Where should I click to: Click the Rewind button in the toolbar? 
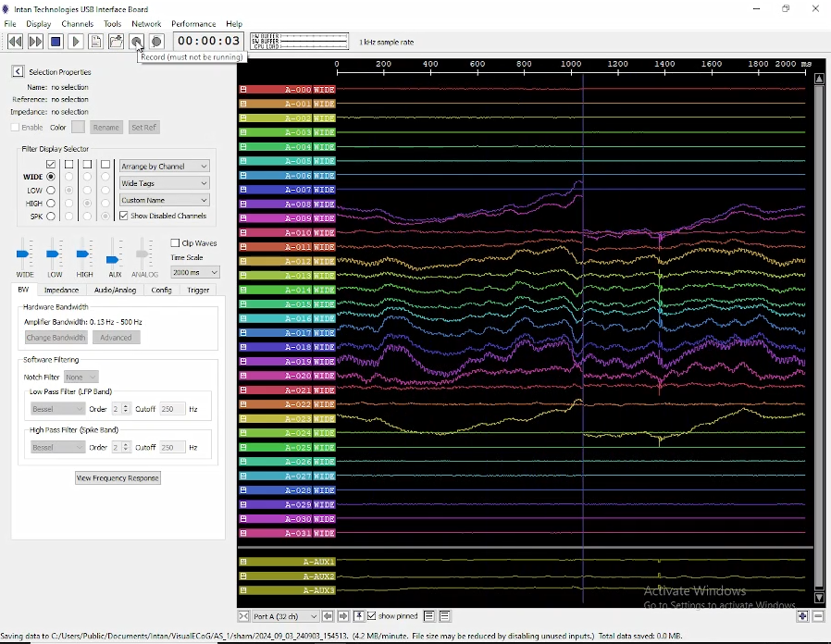[15, 42]
